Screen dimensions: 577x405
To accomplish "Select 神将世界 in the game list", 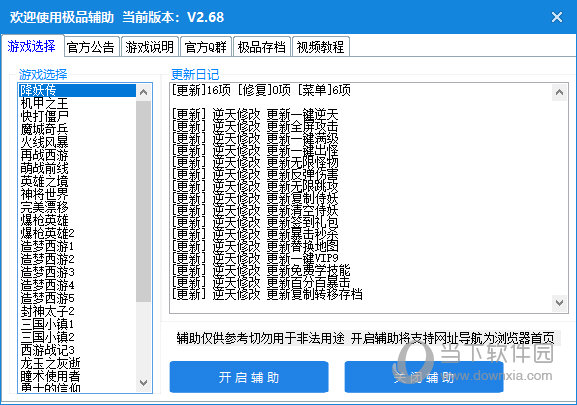I will click(x=77, y=194).
